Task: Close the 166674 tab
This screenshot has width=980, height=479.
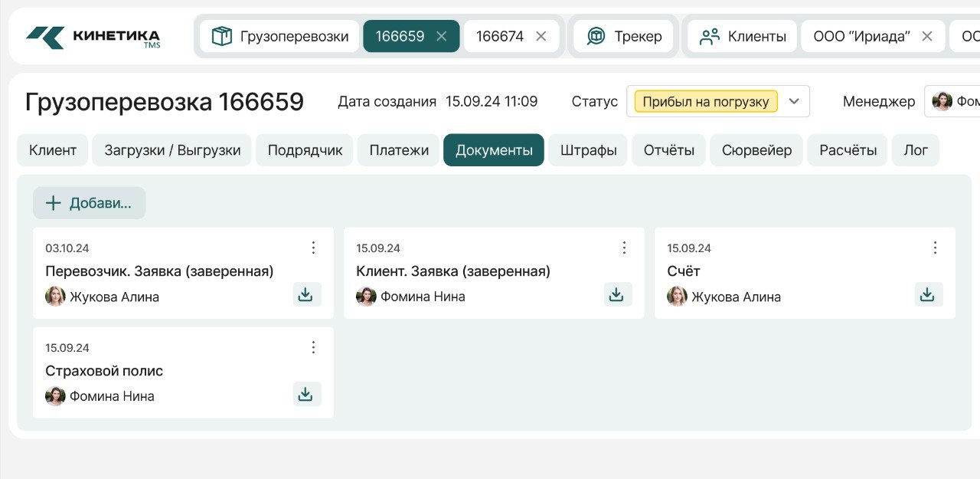Action: pos(541,36)
